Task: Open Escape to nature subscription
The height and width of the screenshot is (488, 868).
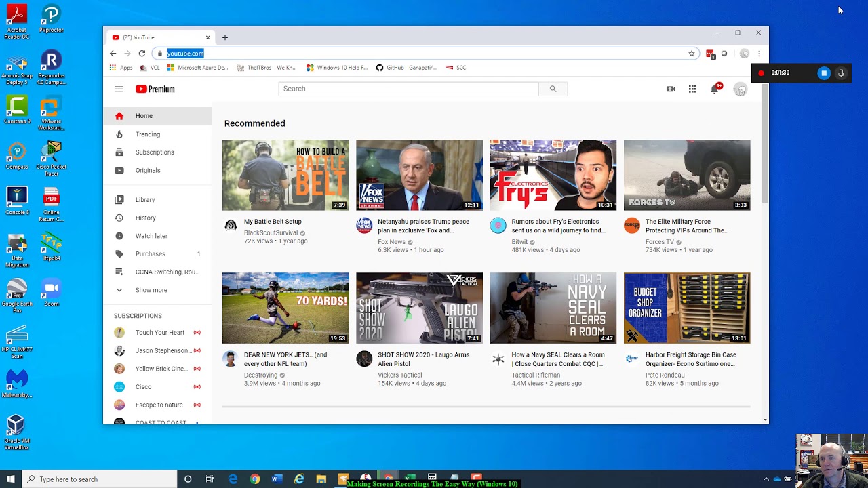Action: (x=157, y=405)
